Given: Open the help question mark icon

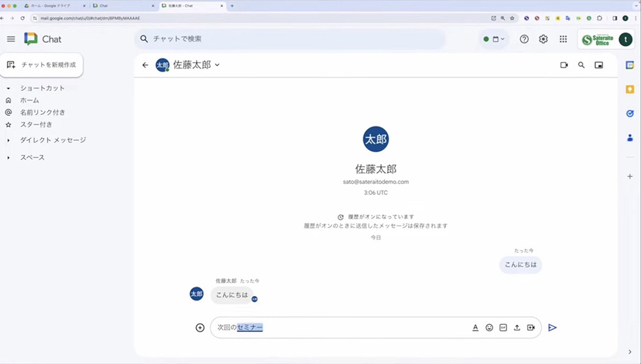Looking at the screenshot, I should click(x=524, y=39).
